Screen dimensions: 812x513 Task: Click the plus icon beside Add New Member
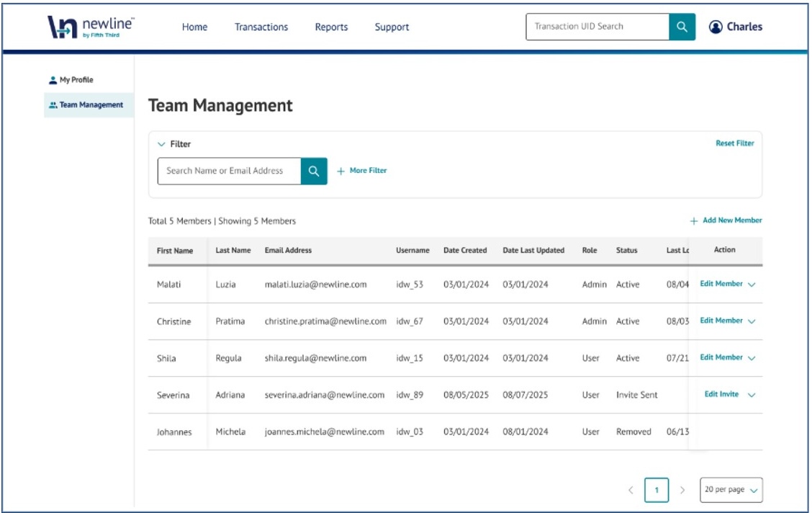694,221
